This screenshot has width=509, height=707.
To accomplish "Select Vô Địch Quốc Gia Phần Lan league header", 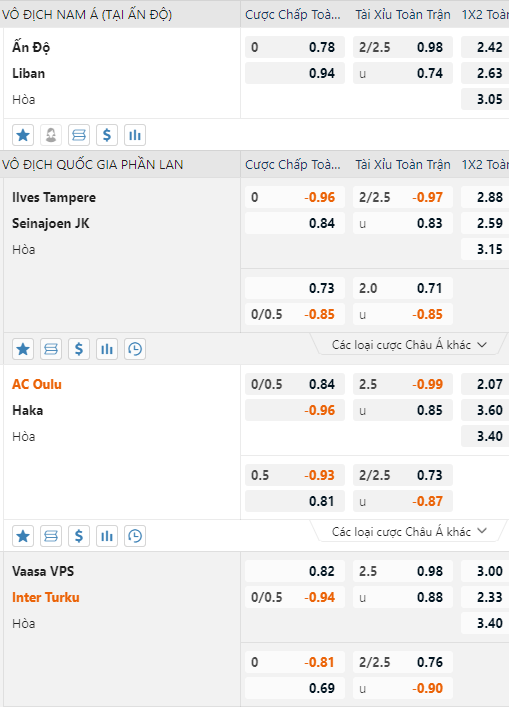I will (x=92, y=165).
